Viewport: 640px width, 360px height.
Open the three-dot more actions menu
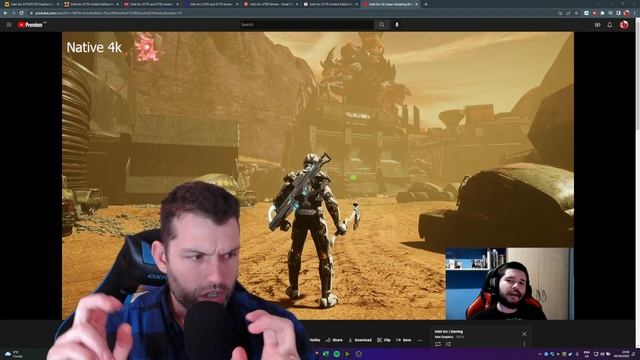(420, 340)
